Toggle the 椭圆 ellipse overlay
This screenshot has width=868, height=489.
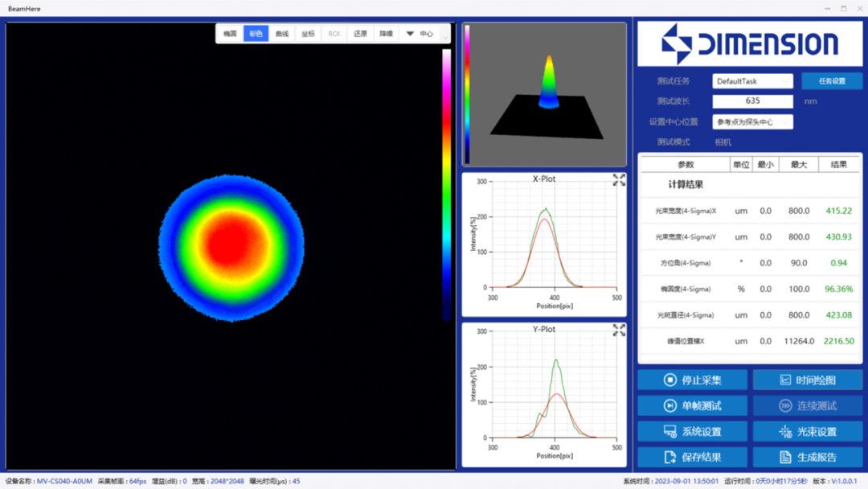(x=230, y=34)
